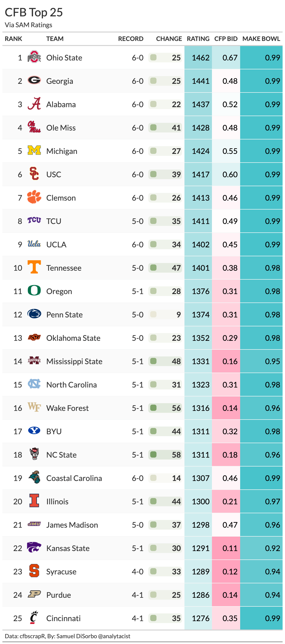Image resolution: width=285 pixels, height=644 pixels.
Task: Select the Penn State lion logo
Action: click(34, 314)
